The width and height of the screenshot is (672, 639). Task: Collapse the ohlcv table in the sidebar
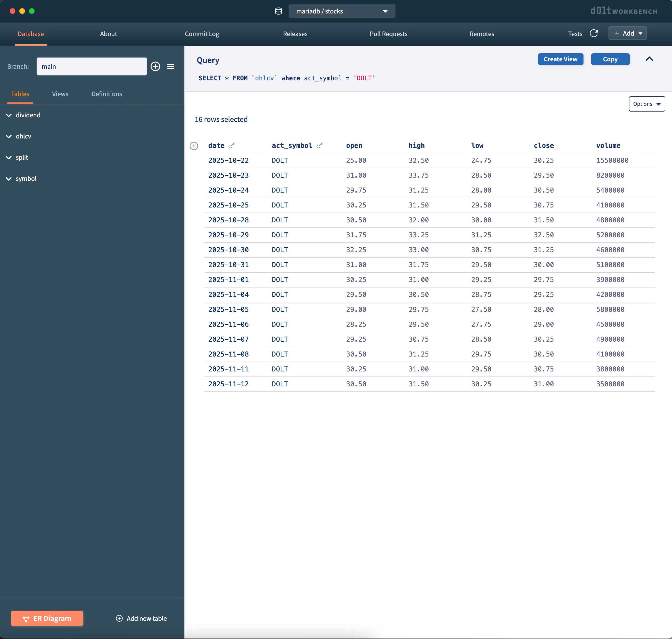pyautogui.click(x=9, y=136)
